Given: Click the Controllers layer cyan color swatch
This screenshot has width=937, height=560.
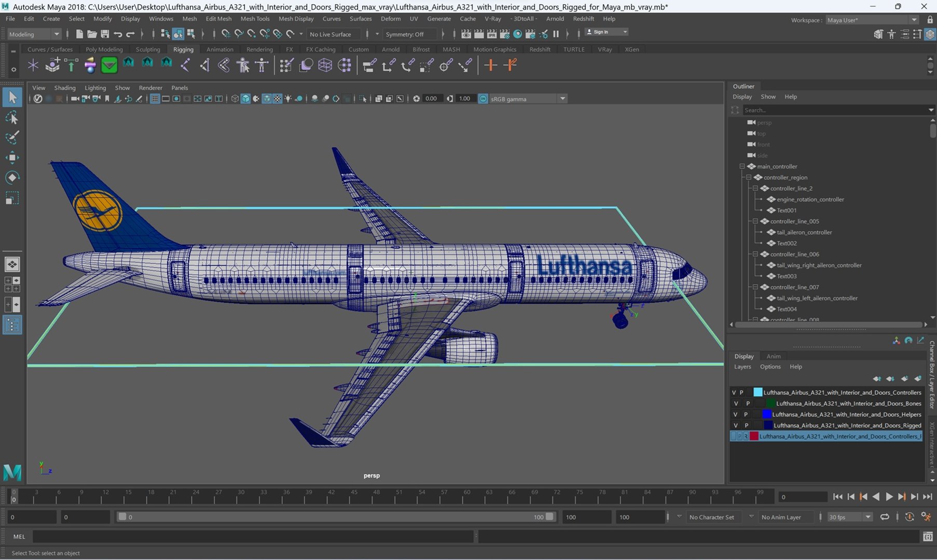Looking at the screenshot, I should click(757, 393).
